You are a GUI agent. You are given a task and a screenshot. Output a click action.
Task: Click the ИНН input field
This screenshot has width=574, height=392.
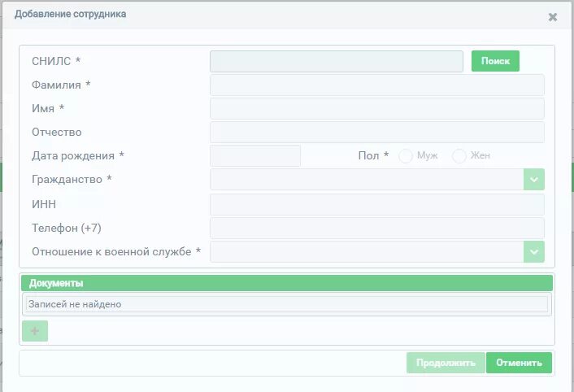[x=377, y=204]
